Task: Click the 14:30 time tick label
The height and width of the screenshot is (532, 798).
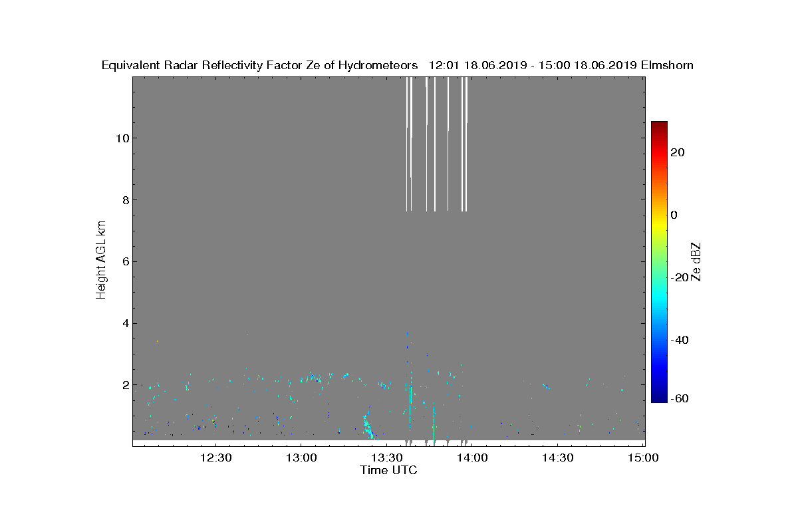Action: pyautogui.click(x=558, y=458)
